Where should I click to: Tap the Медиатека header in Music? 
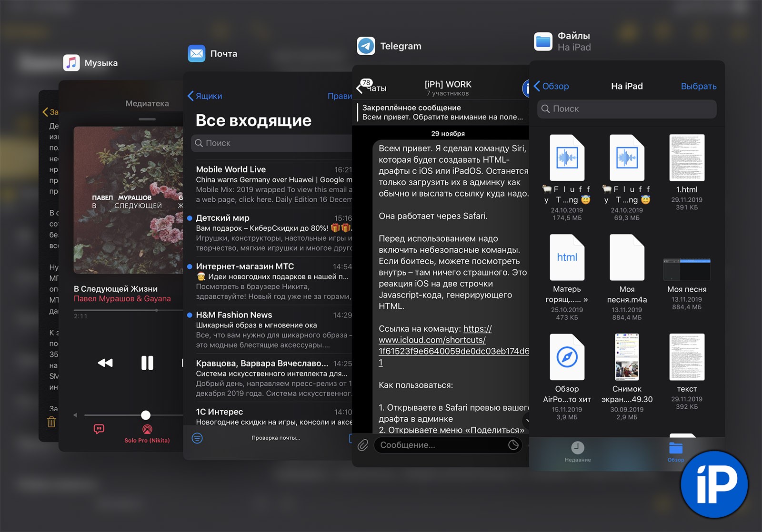(147, 103)
